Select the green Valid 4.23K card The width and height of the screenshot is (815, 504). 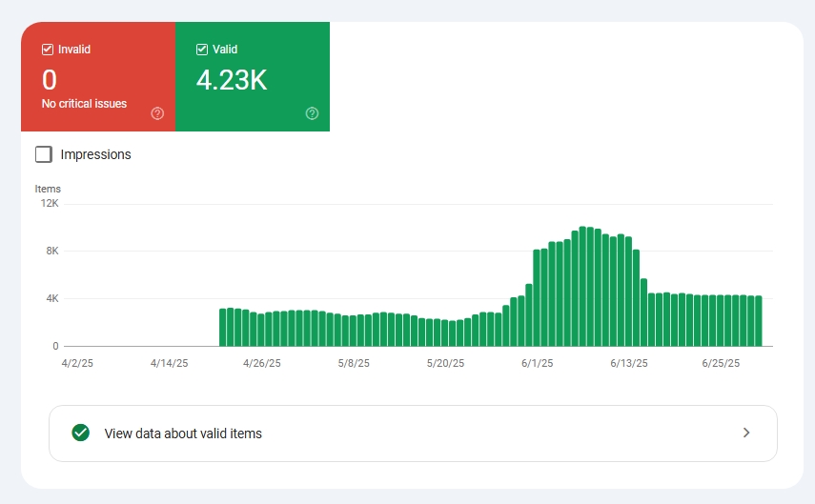253,76
